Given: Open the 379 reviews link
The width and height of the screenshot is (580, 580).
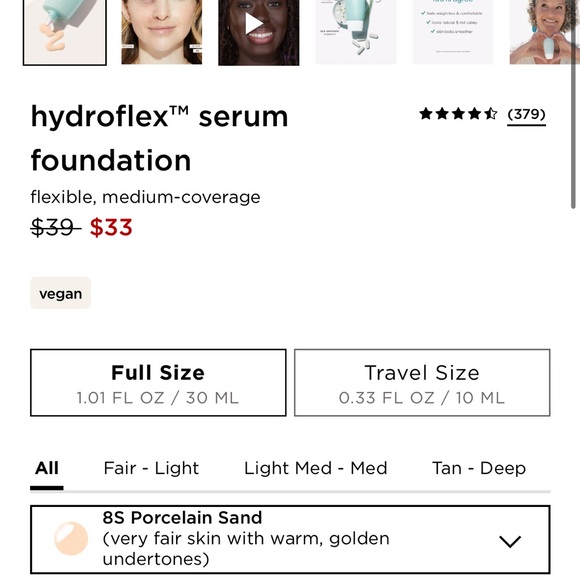Looking at the screenshot, I should point(526,115).
